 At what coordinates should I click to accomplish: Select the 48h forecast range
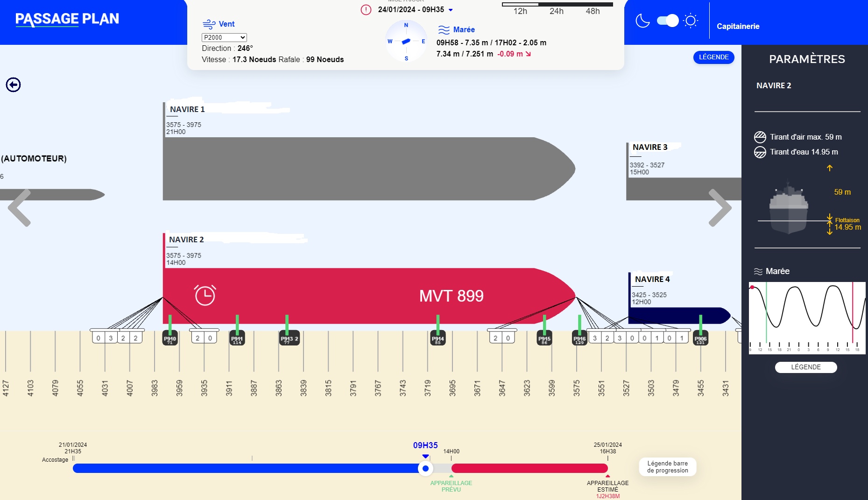[x=593, y=11]
